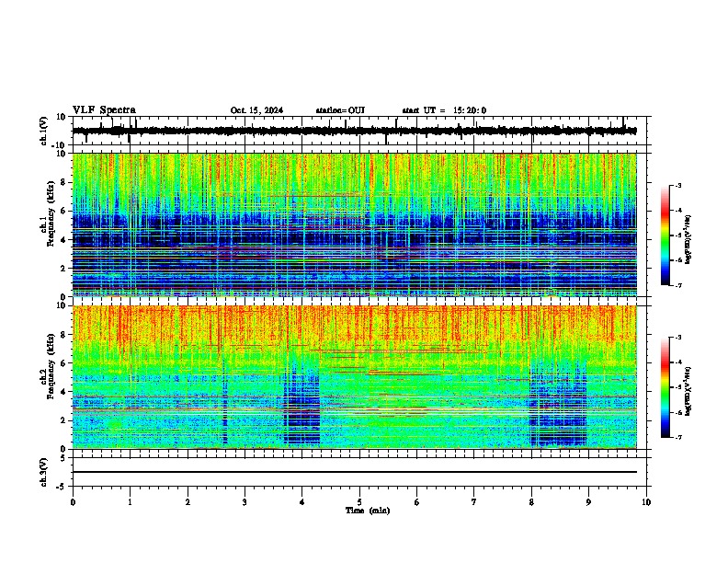The height and width of the screenshot is (563, 728).
Task: Click the "station=OUJ" header label
Action: [x=340, y=110]
